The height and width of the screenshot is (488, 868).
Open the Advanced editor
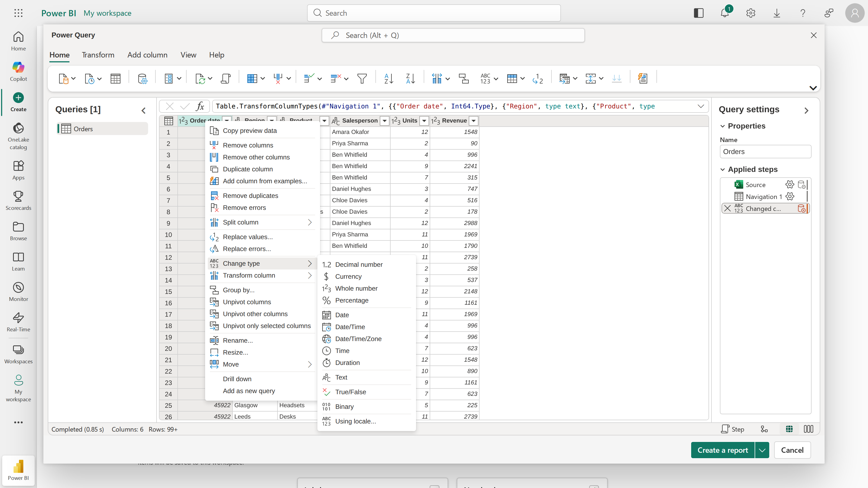[x=225, y=78]
